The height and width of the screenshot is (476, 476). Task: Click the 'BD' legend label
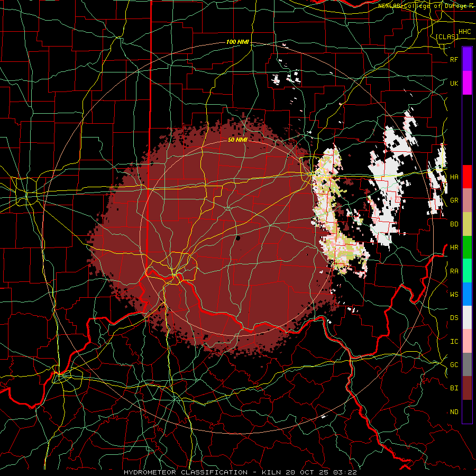pos(454,224)
